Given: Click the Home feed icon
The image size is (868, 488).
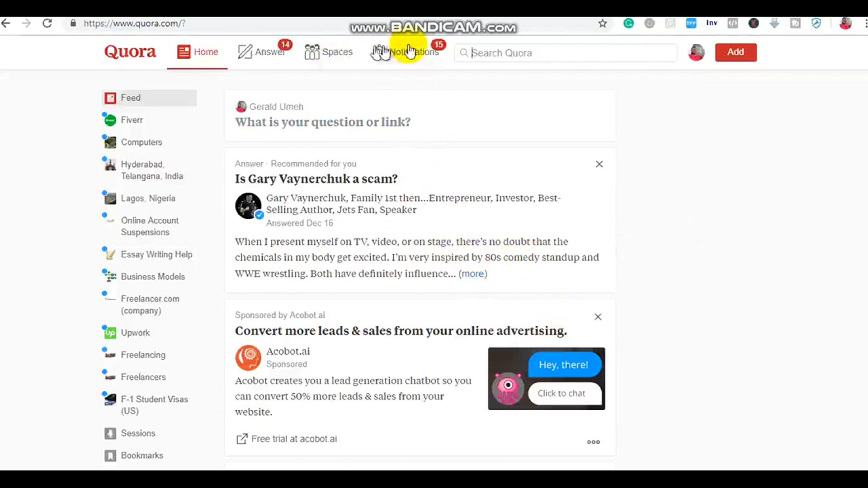Looking at the screenshot, I should click(x=184, y=52).
